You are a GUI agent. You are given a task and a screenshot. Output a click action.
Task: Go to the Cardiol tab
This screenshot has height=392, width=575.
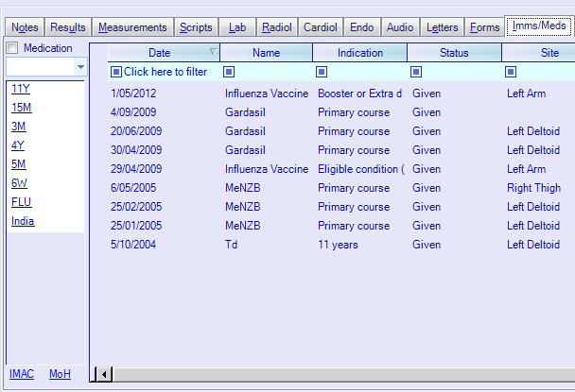point(321,27)
